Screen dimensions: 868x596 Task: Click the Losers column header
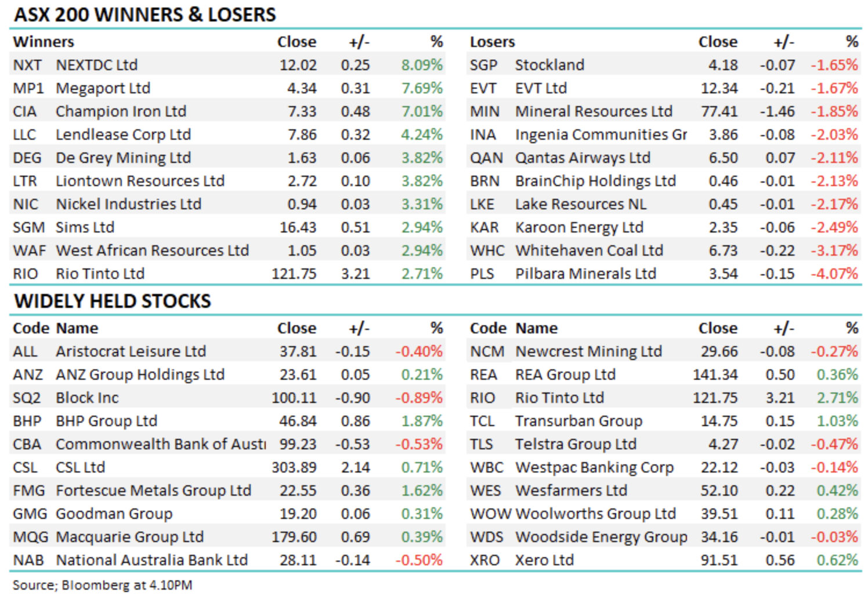click(x=492, y=42)
